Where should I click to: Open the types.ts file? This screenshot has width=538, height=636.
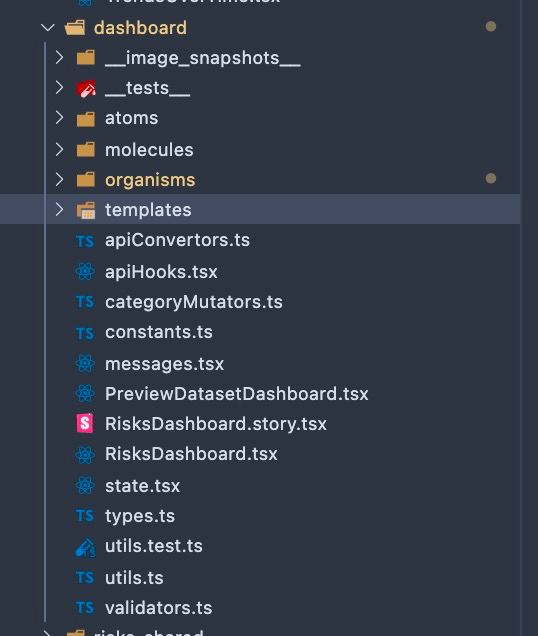point(140,516)
